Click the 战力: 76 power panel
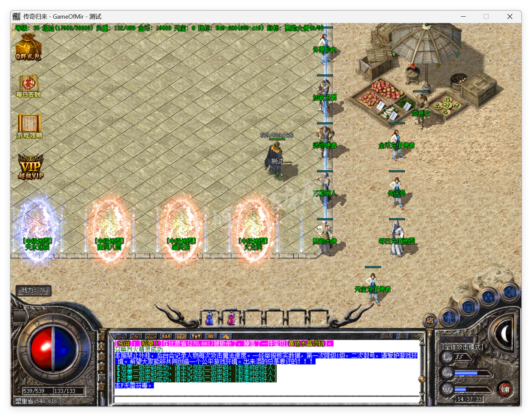Viewport: 532px width, 417px height. click(x=33, y=290)
